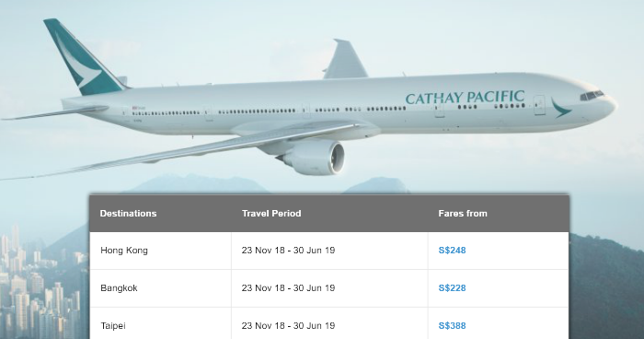Click the Travel Period column header
Viewport: 644px width, 339px height.
[271, 213]
